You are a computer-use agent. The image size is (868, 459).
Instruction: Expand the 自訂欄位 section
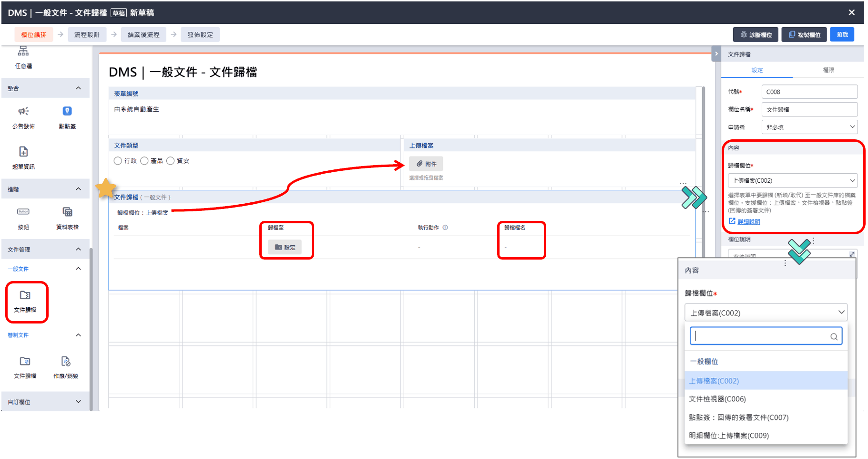pos(78,402)
